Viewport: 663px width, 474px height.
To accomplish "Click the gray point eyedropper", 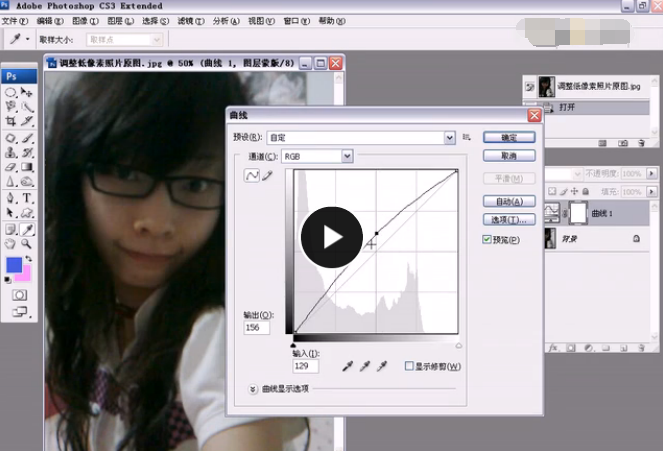I will pyautogui.click(x=364, y=366).
